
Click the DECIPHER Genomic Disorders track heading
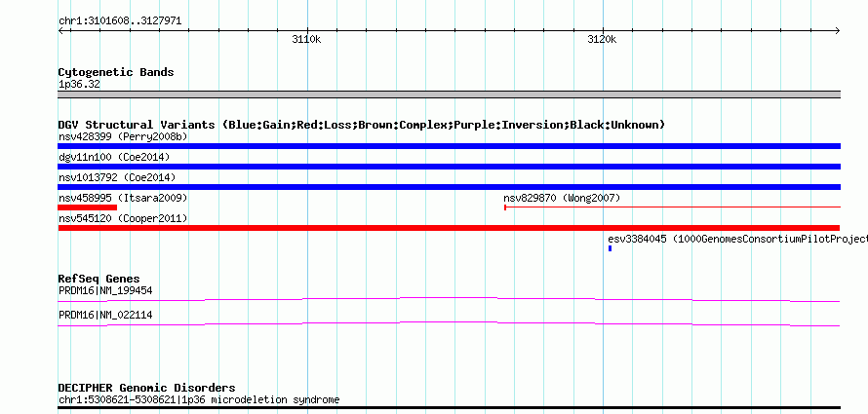(x=146, y=388)
